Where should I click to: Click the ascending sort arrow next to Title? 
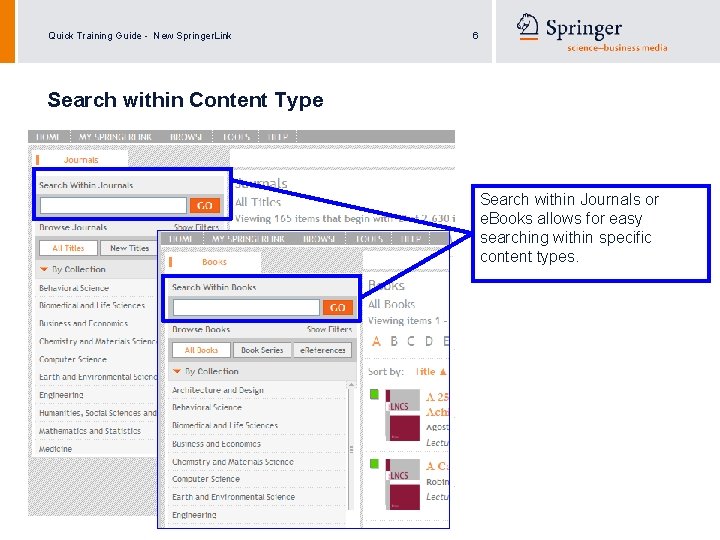pyautogui.click(x=443, y=371)
